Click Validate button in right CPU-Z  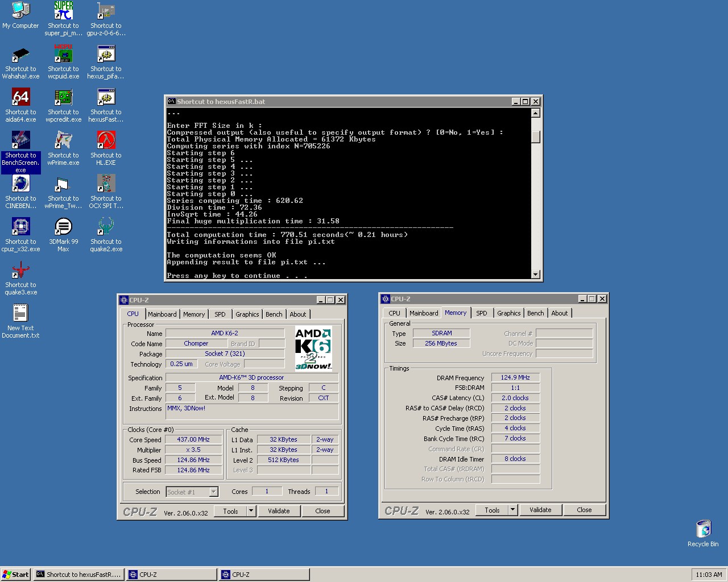pyautogui.click(x=540, y=510)
